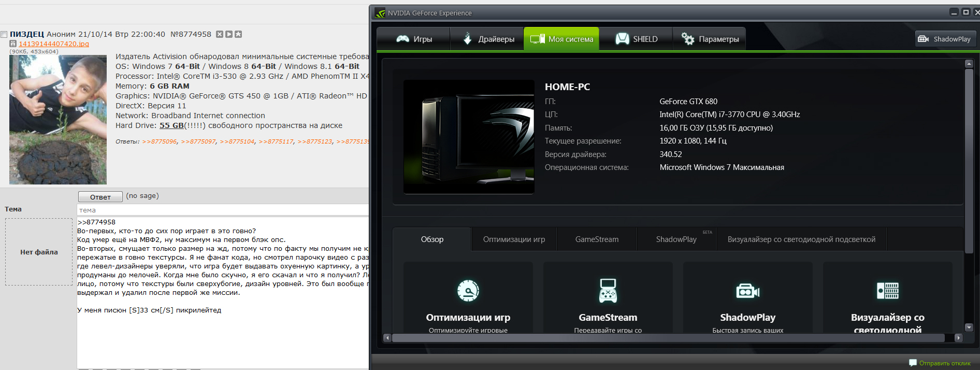Click the X hide icon on post №8774958
980x370 pixels.
220,34
